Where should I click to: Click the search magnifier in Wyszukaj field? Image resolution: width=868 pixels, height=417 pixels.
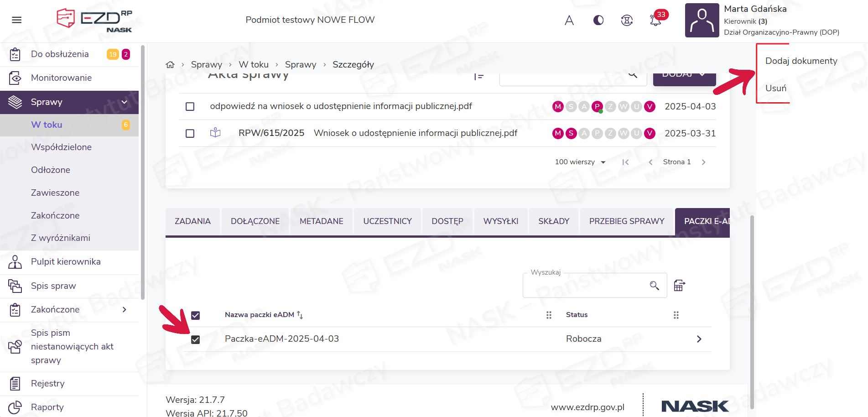click(654, 286)
